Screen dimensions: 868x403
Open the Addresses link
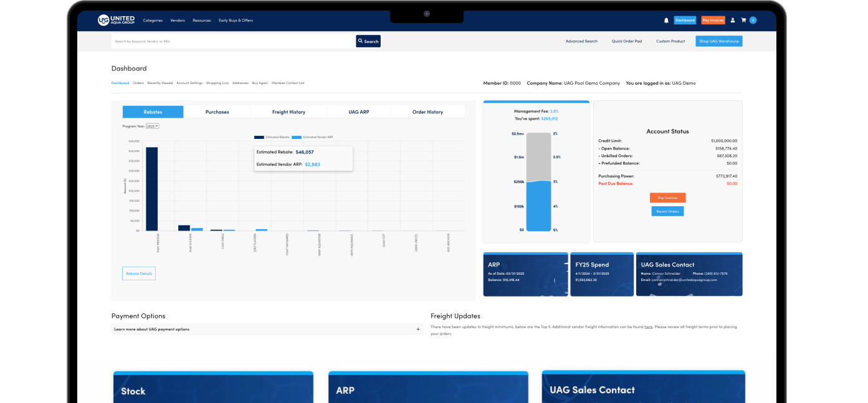coord(241,83)
